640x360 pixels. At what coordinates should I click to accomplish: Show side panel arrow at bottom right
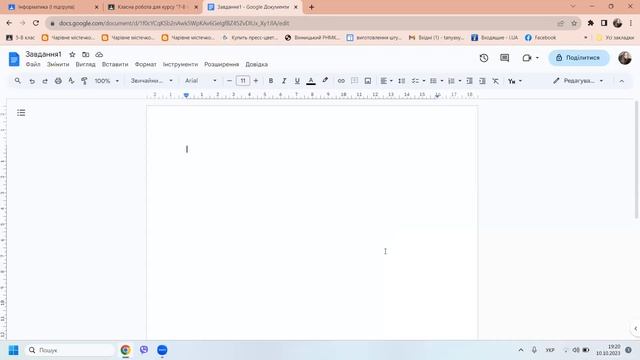636,328
